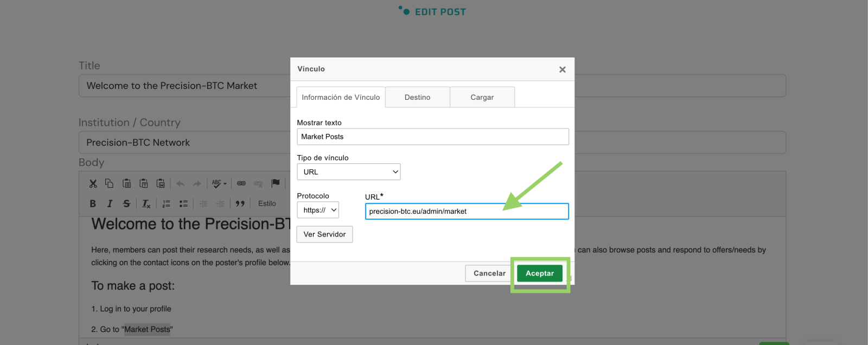Click Remove Format icon
The height and width of the screenshot is (345, 868).
[146, 203]
